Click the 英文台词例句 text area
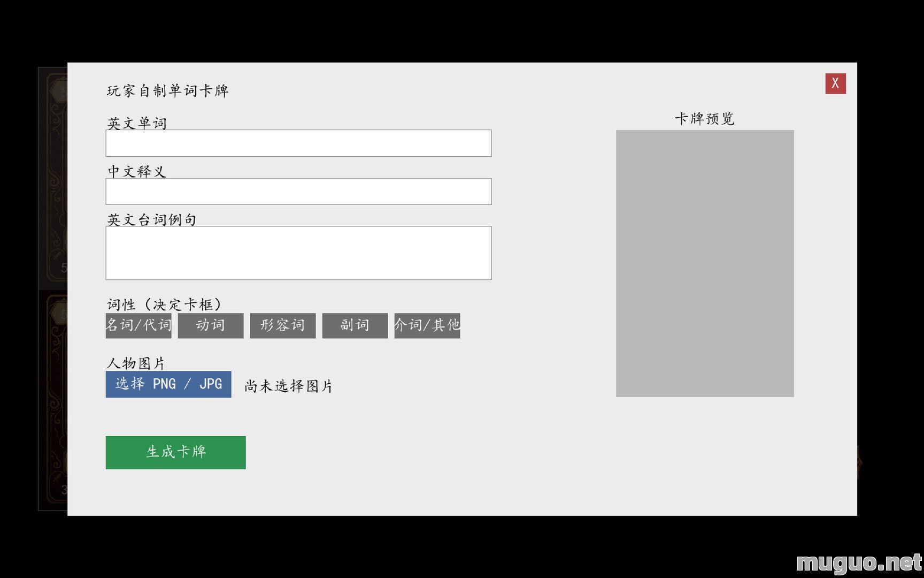 tap(298, 253)
